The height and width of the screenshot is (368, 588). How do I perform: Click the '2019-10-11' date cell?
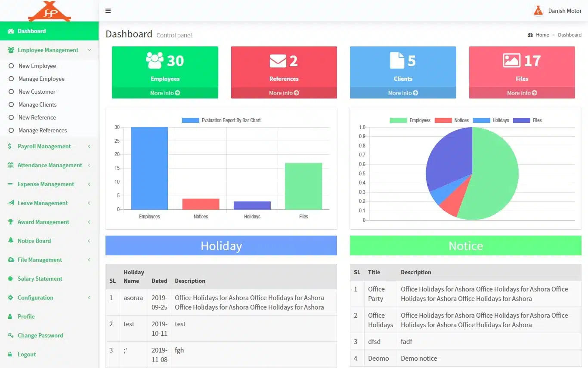(x=159, y=328)
